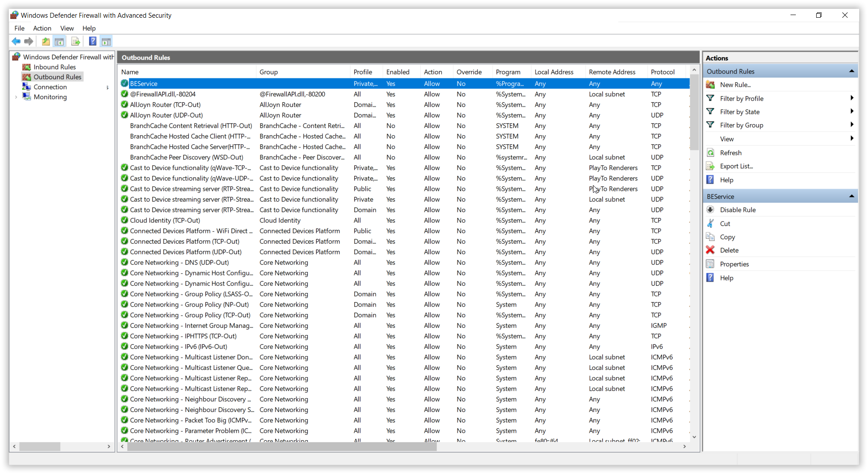Viewport: 868px width, 474px height.
Task: Open the Help menu in menu bar
Action: coord(89,28)
